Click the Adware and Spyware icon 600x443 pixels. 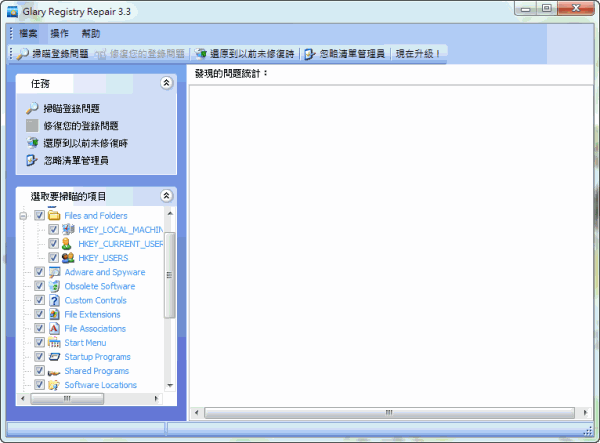(x=54, y=272)
